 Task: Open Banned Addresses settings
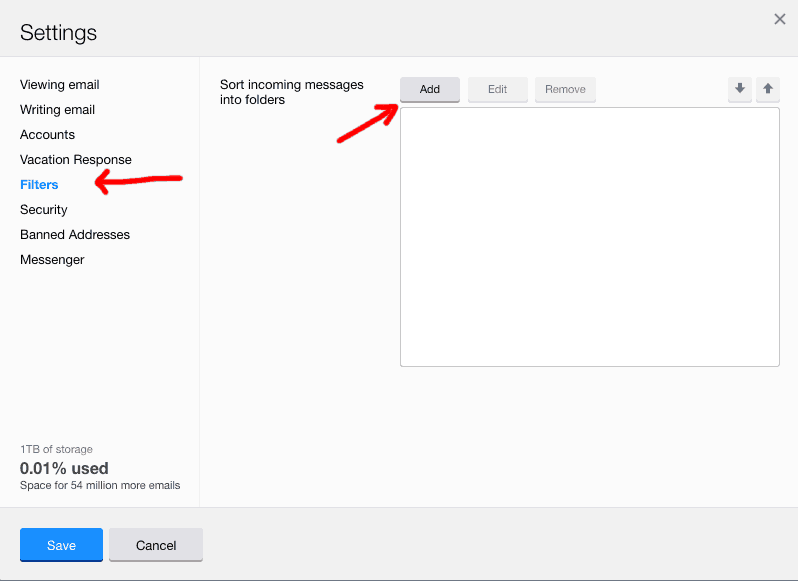click(x=75, y=235)
